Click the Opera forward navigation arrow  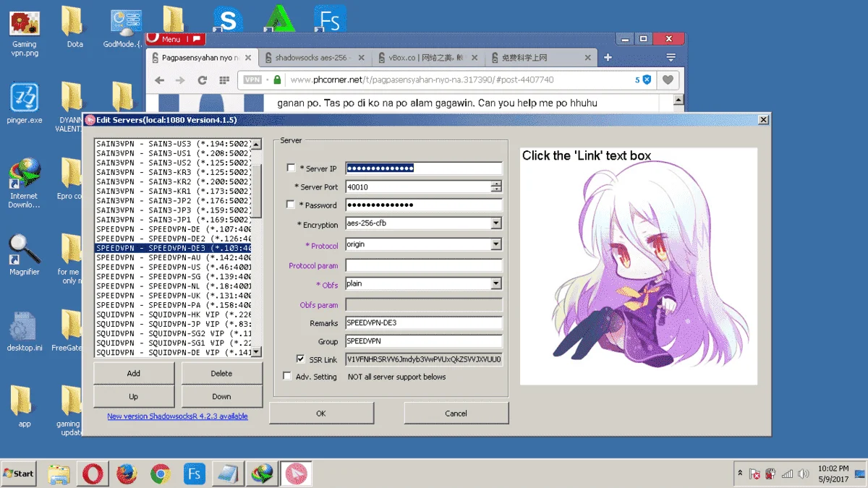tap(181, 80)
